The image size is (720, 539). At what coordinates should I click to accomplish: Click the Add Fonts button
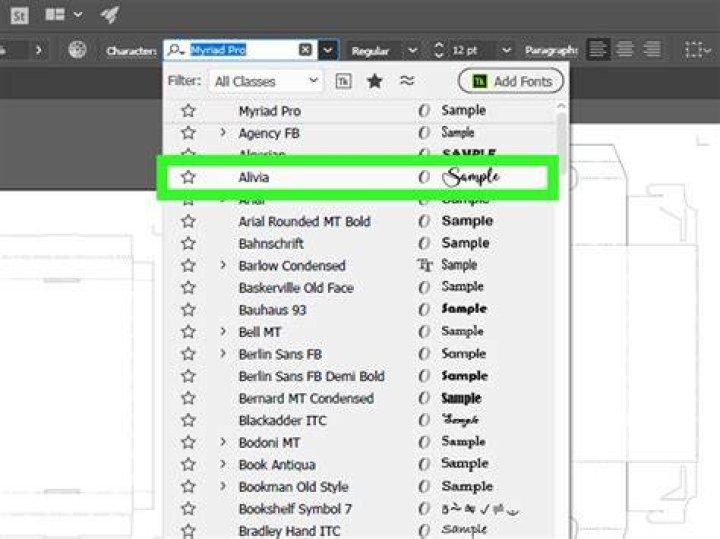(511, 81)
